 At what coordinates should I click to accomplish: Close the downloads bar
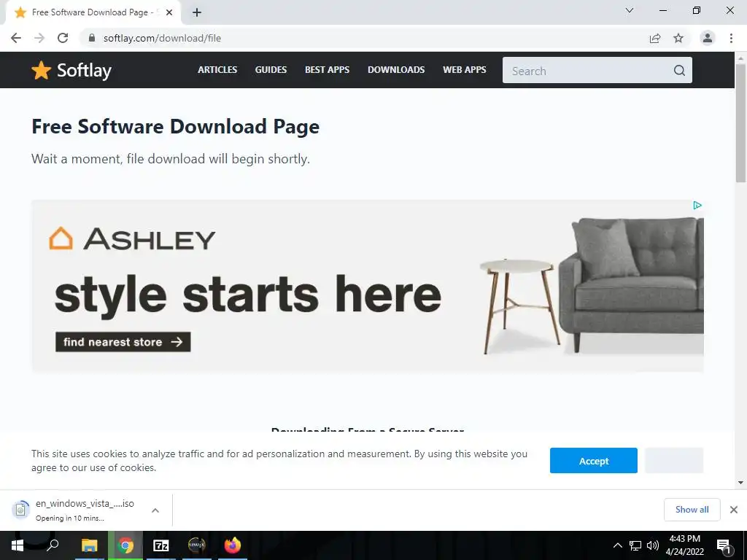734,510
